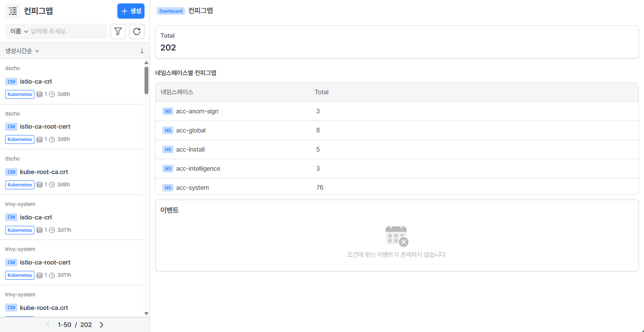Viewport: 644px width, 332px height.
Task: Open dscho istio-ca-root-cert ConfigMap
Action: pyautogui.click(x=72, y=127)
